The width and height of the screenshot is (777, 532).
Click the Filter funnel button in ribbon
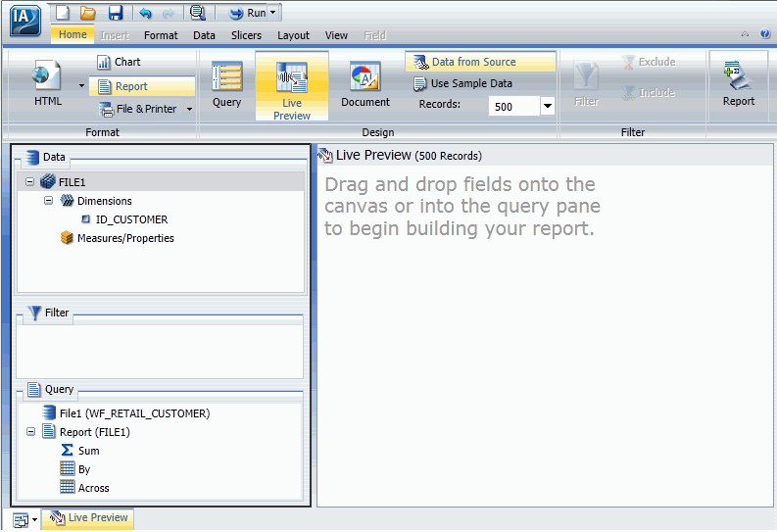coord(586,84)
